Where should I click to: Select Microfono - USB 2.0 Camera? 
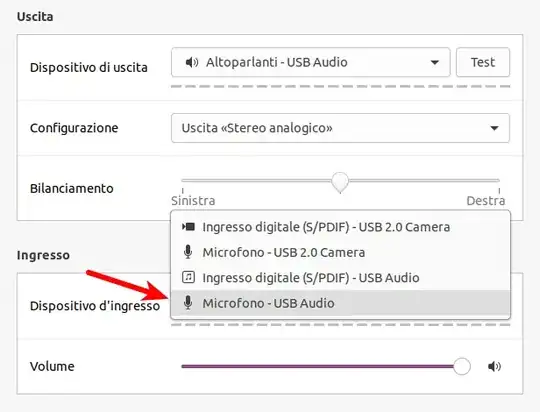pyautogui.click(x=340, y=252)
